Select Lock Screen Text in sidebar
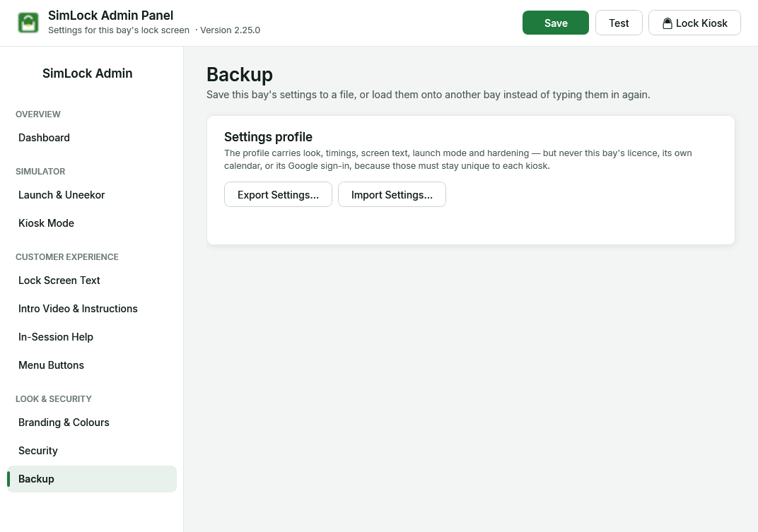This screenshot has height=532, width=758. (x=92, y=280)
